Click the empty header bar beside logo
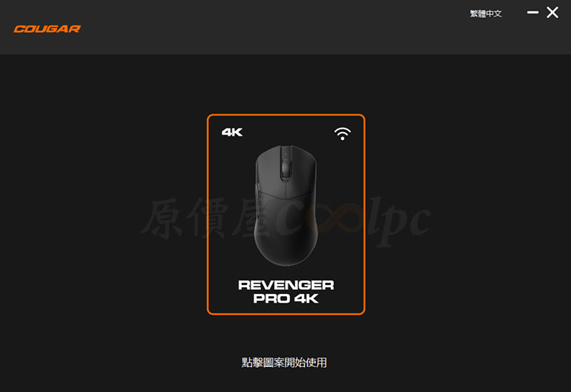This screenshot has height=392, width=571. pos(273,27)
